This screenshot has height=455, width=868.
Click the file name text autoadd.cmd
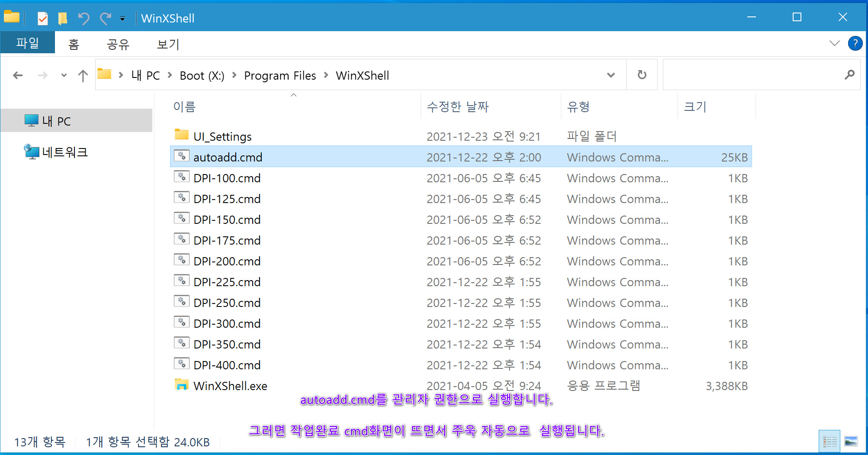pyautogui.click(x=228, y=157)
